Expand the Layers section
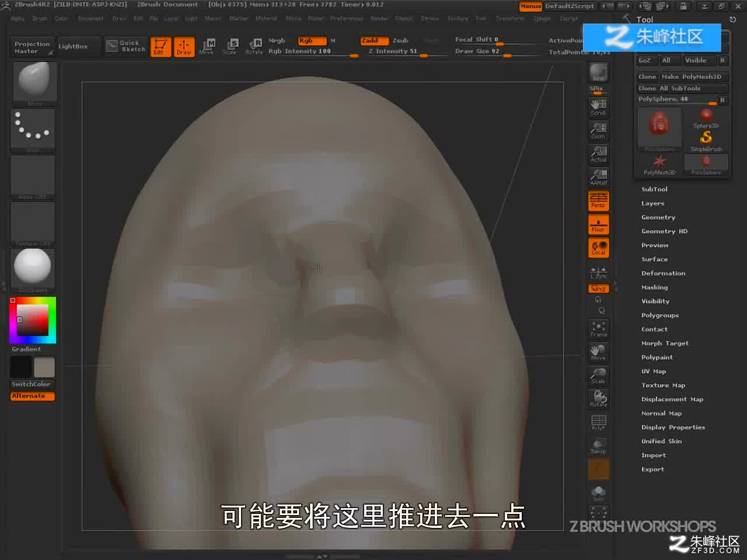 tap(652, 203)
